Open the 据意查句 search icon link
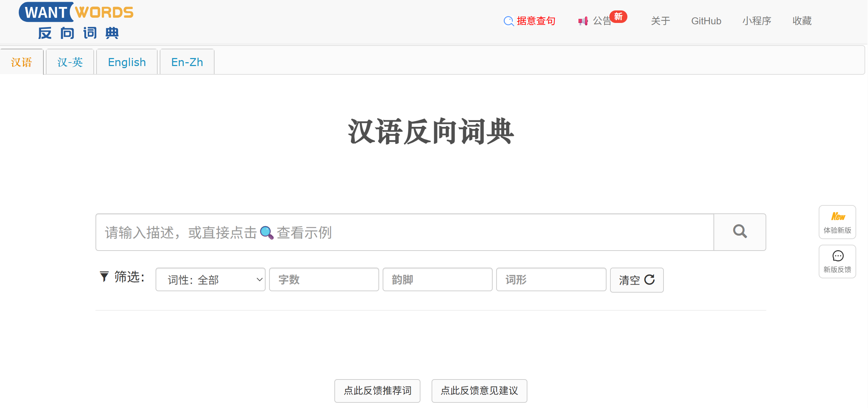Image resolution: width=868 pixels, height=408 pixels. [509, 21]
